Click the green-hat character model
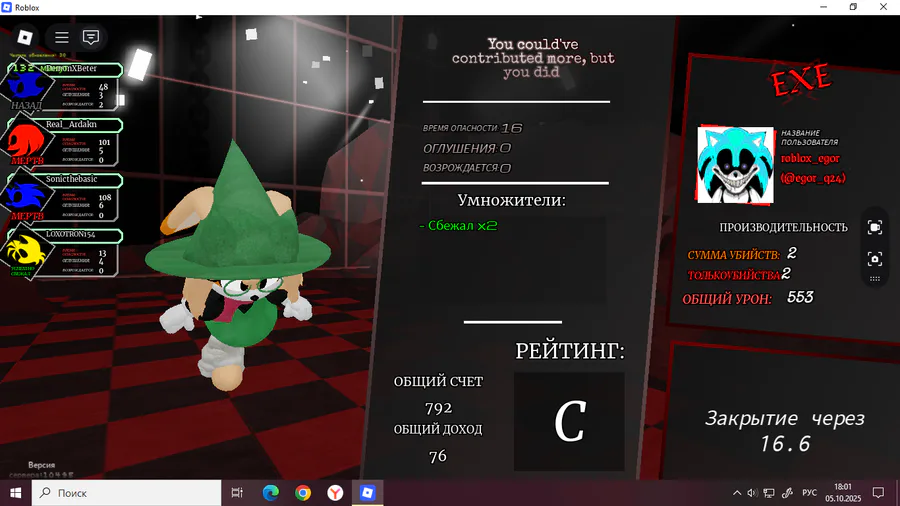This screenshot has width=900, height=506. coord(238,267)
